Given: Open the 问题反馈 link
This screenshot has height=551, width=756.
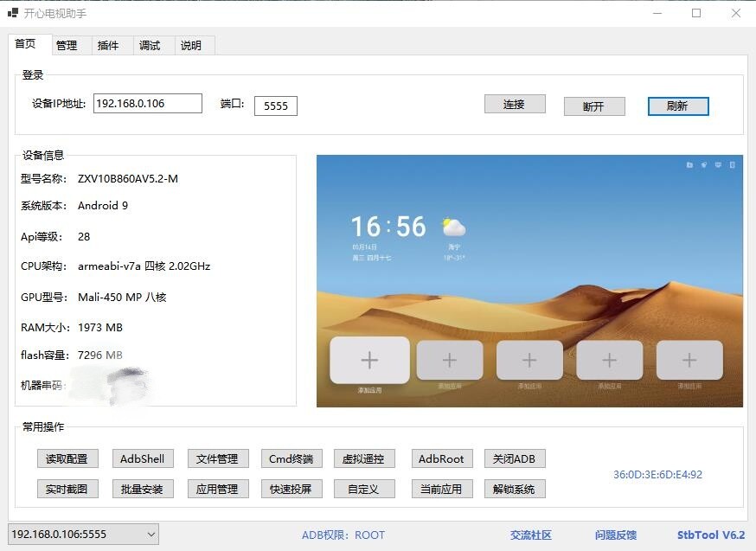Looking at the screenshot, I should pyautogui.click(x=616, y=535).
